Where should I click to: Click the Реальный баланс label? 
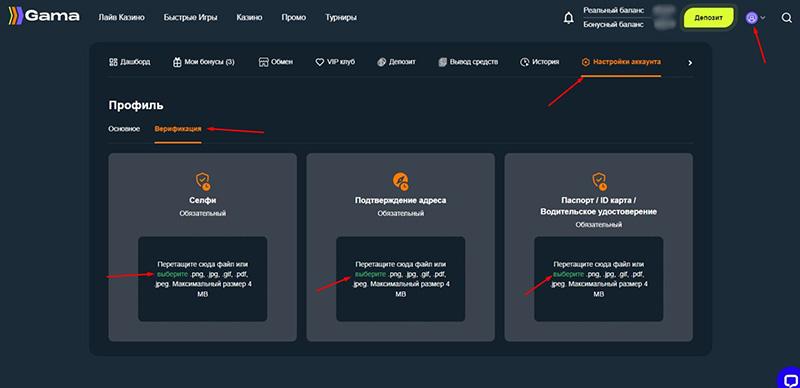tap(614, 10)
